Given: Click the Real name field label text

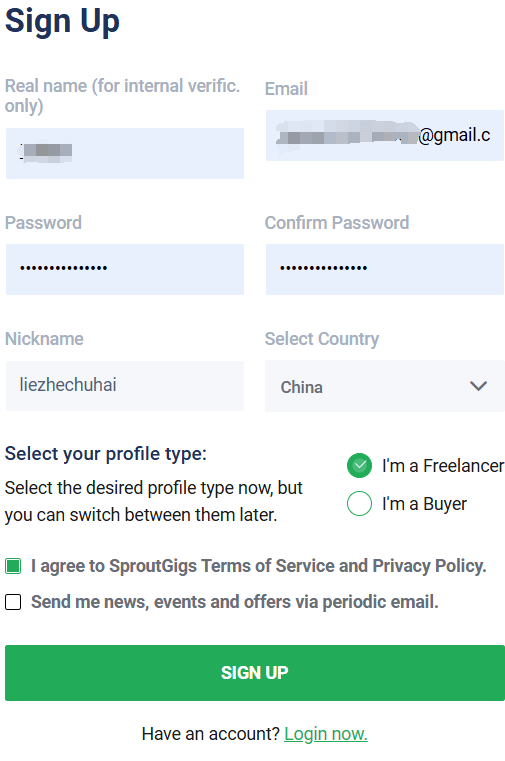Looking at the screenshot, I should click(x=122, y=96).
